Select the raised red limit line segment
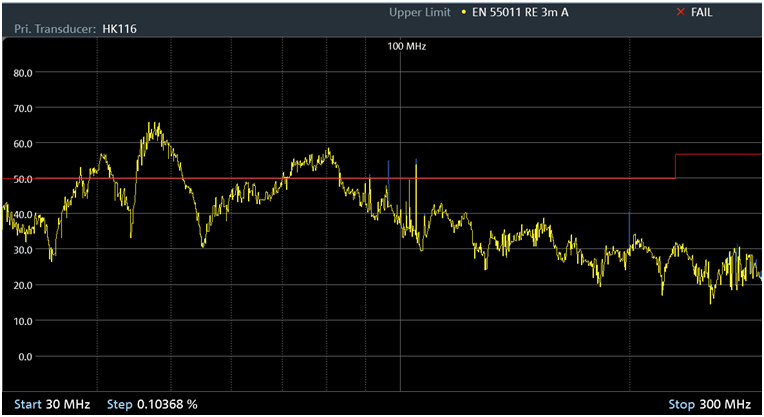The image size is (764, 417). pos(718,155)
